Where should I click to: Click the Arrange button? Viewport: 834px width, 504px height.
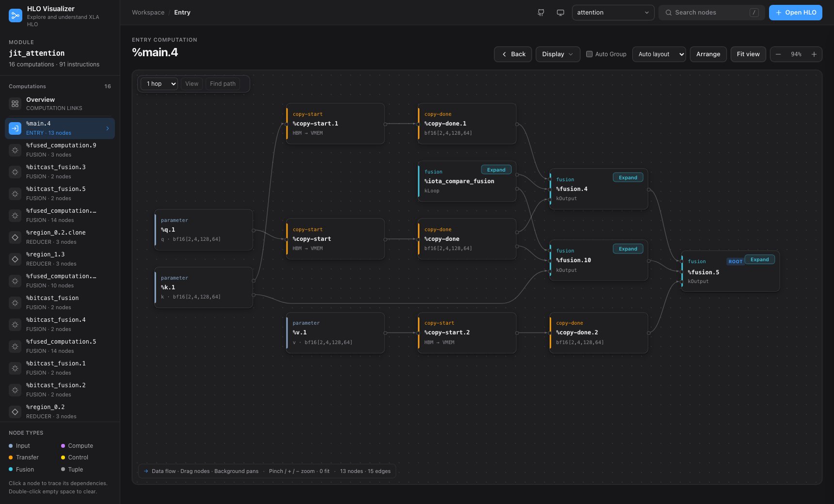tap(708, 54)
